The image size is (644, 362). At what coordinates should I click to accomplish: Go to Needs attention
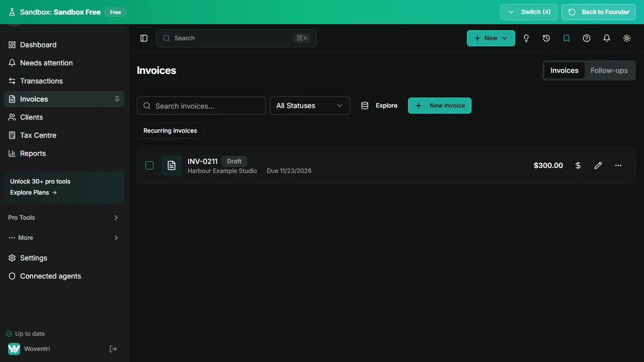pos(64,63)
